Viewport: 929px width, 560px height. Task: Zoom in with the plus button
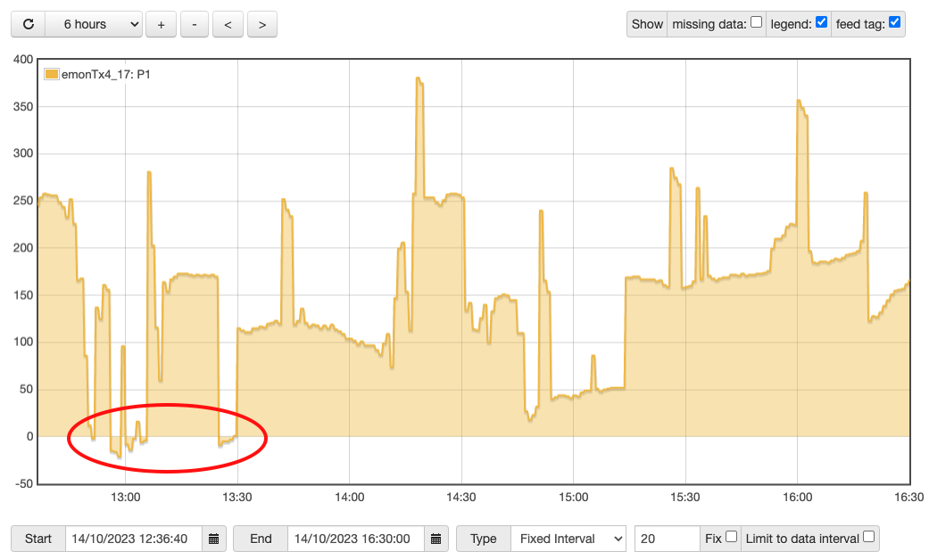[162, 24]
